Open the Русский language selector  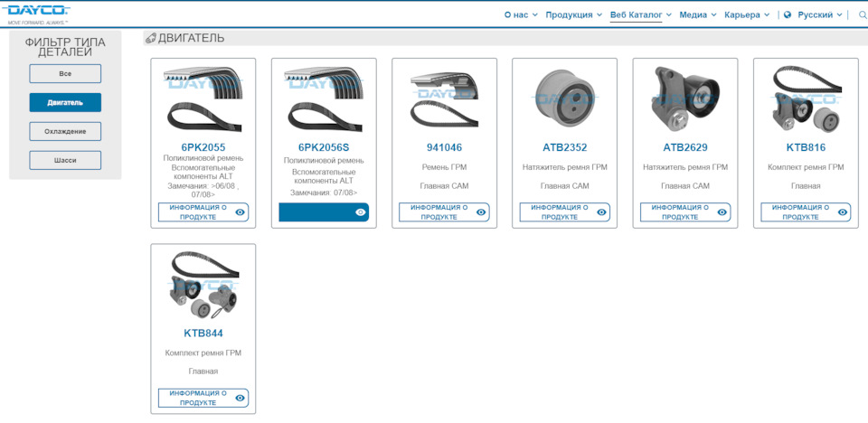pyautogui.click(x=820, y=15)
